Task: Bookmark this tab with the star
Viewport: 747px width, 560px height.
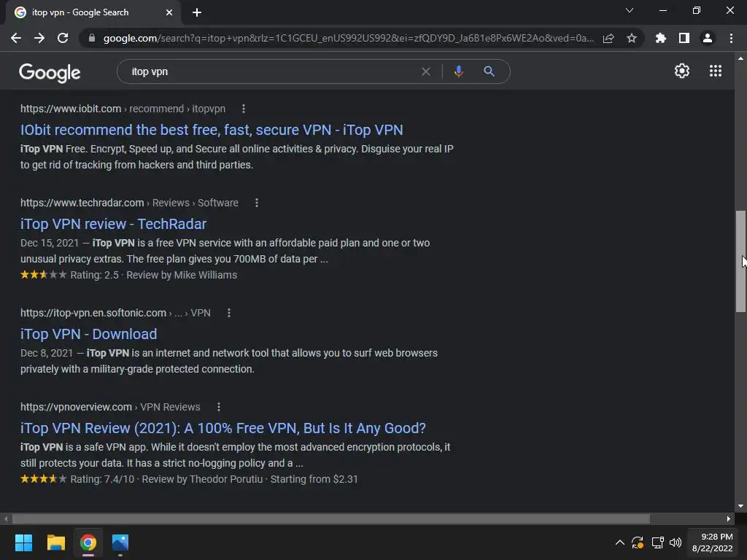Action: coord(632,38)
